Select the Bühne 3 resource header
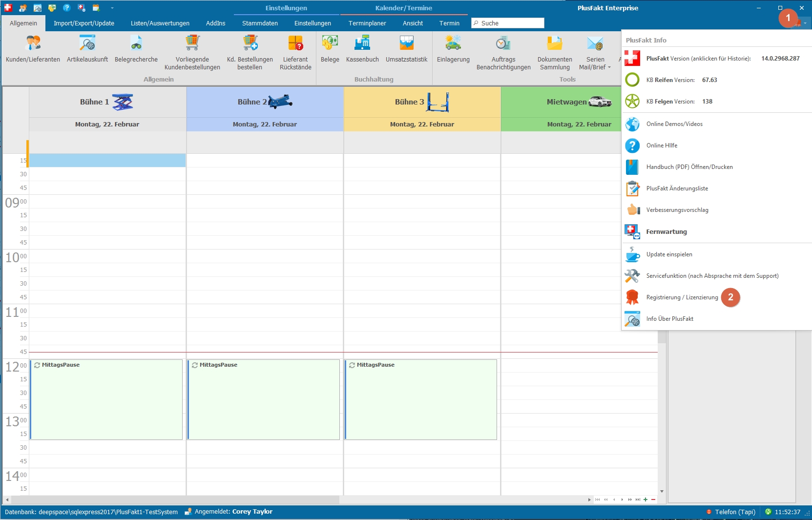This screenshot has width=812, height=520. tap(422, 102)
